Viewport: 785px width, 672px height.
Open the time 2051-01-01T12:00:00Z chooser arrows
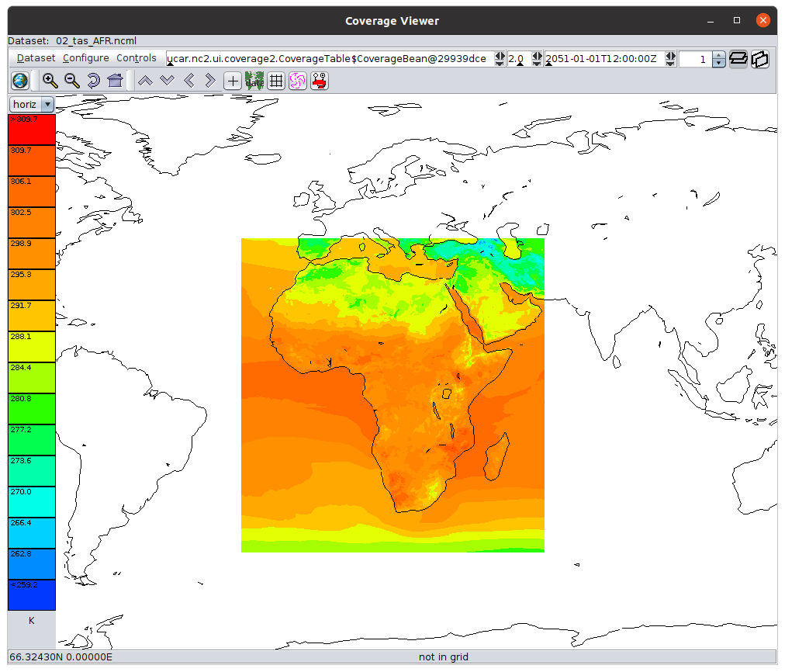671,59
